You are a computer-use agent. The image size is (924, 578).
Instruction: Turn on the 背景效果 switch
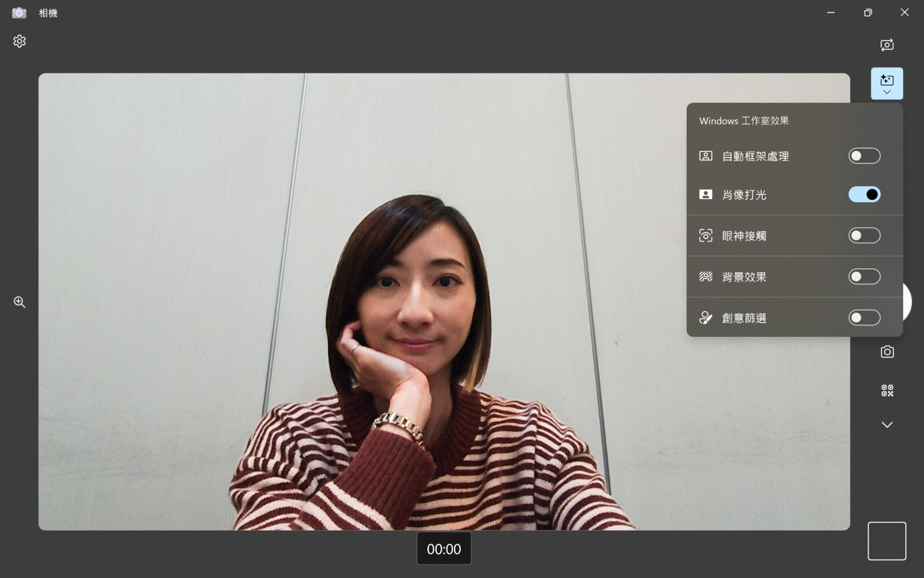(865, 277)
